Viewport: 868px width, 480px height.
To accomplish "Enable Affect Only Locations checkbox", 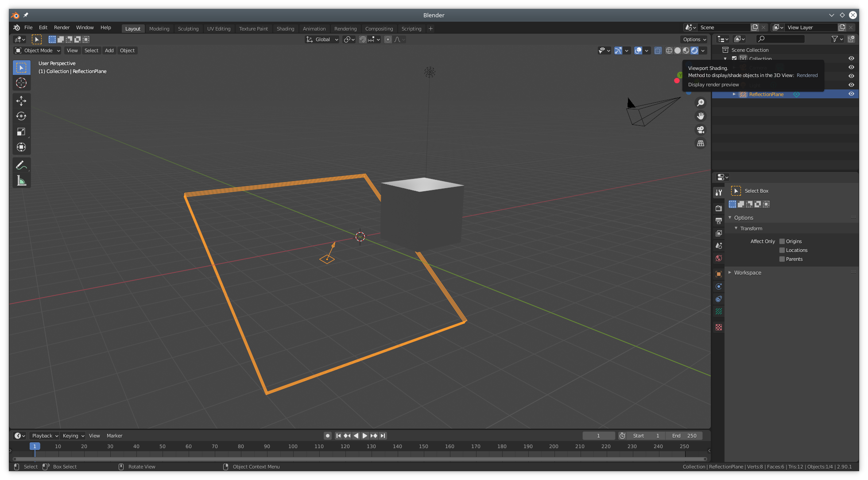I will pyautogui.click(x=782, y=250).
